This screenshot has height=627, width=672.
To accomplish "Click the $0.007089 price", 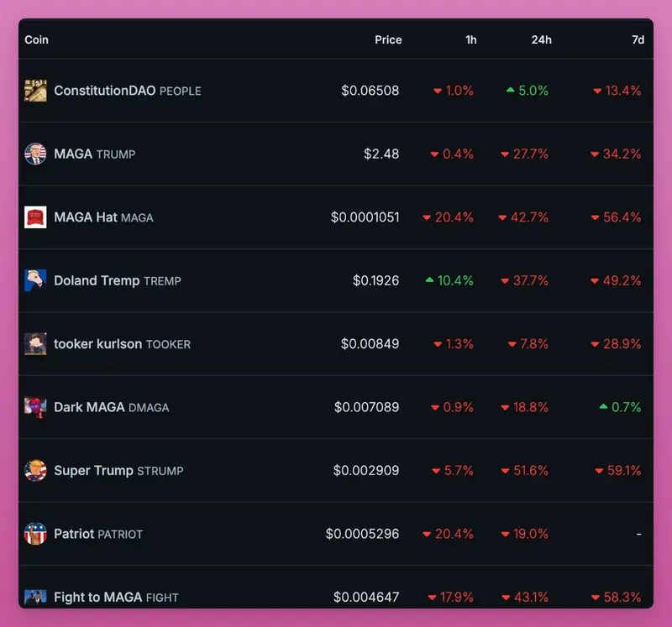I will pos(366,407).
